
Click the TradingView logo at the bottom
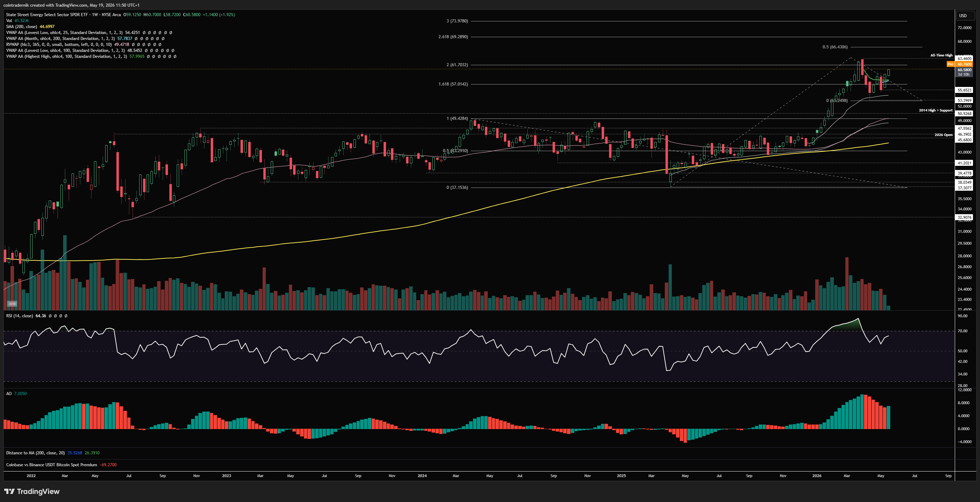point(32,491)
